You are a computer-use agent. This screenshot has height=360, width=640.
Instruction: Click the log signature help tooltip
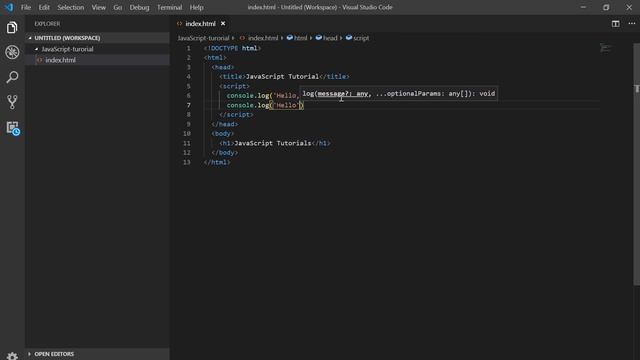tap(399, 93)
